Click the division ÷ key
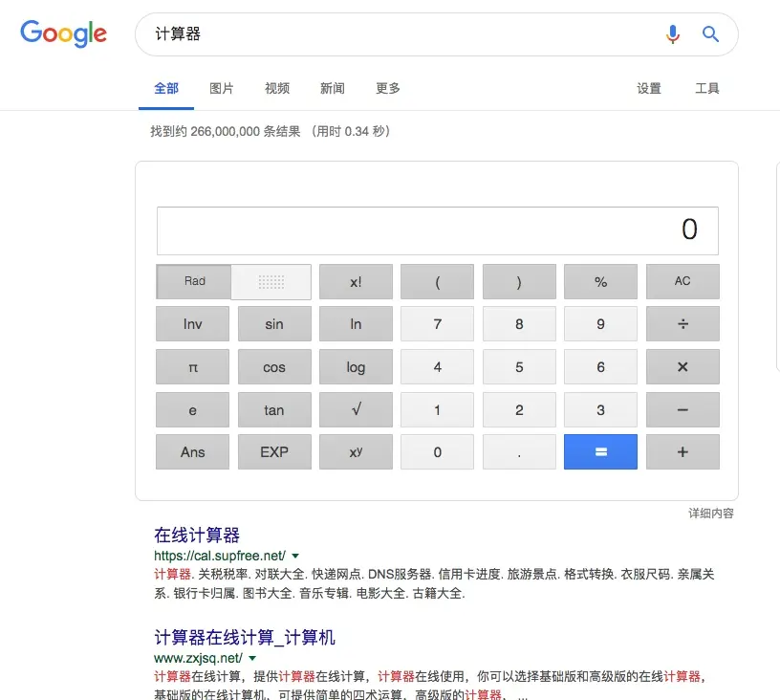Viewport: 780px width, 700px height. coord(682,324)
